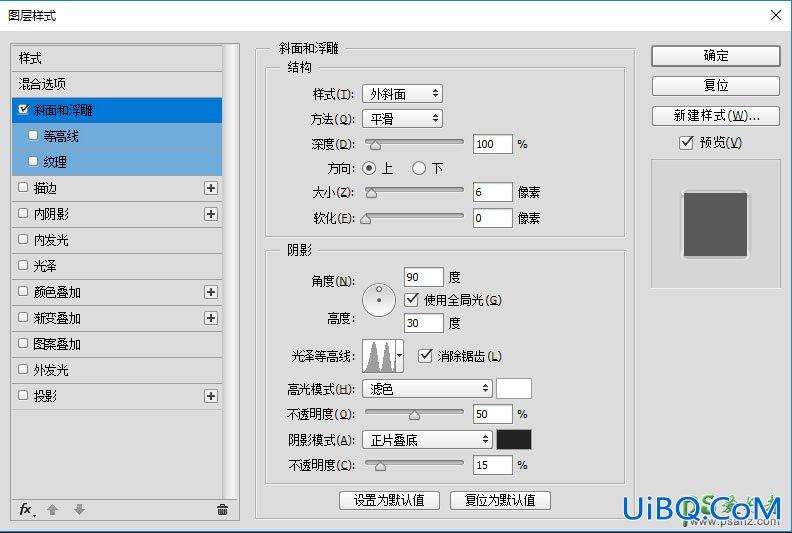The image size is (792, 533).
Task: Add another 描边 effect with plus icon
Action: pos(211,188)
